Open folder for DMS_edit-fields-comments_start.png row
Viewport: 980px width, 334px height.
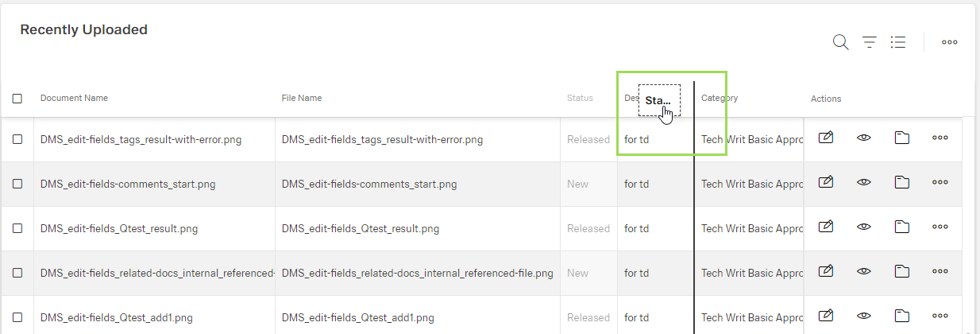(902, 183)
